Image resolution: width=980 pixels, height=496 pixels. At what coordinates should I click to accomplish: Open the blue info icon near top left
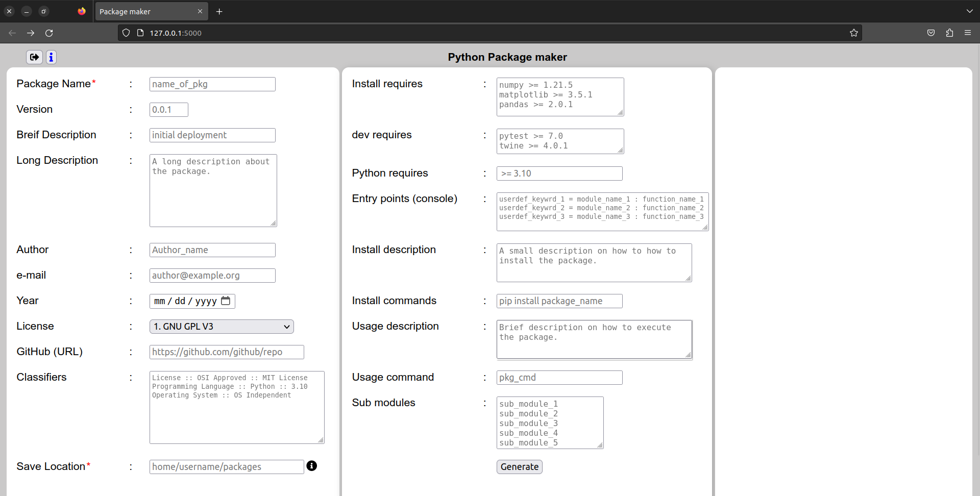51,57
